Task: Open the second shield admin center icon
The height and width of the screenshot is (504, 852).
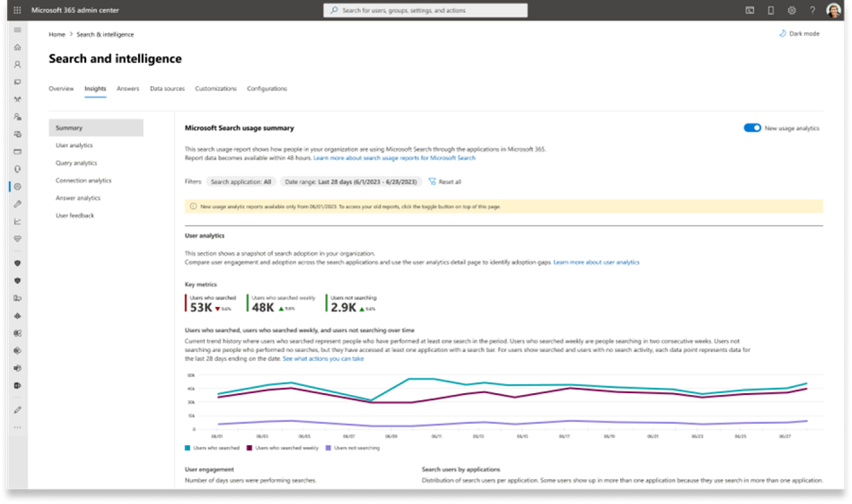Action: [17, 281]
